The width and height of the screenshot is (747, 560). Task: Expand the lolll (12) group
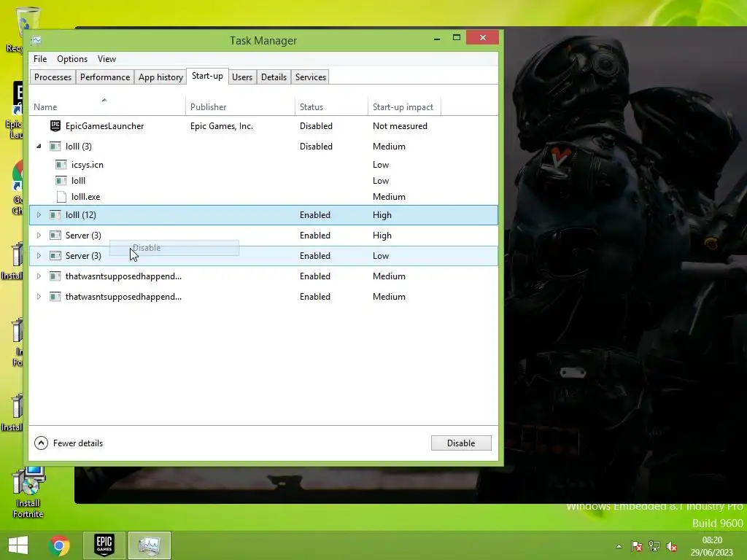coord(39,215)
